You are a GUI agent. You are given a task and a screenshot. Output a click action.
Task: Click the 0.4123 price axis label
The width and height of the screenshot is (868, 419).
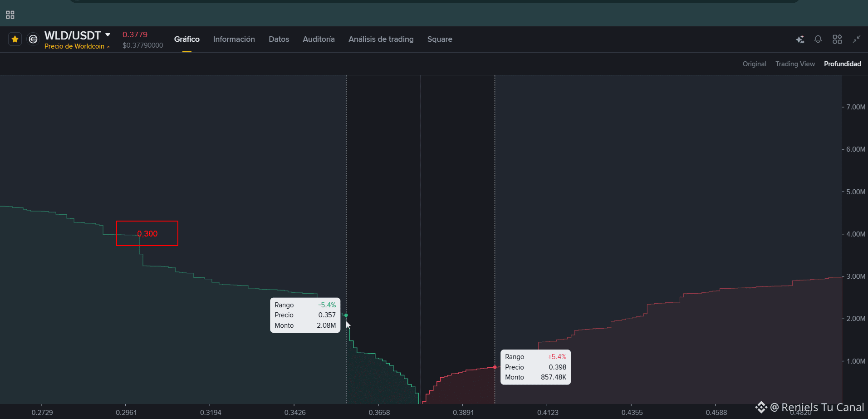pyautogui.click(x=548, y=412)
